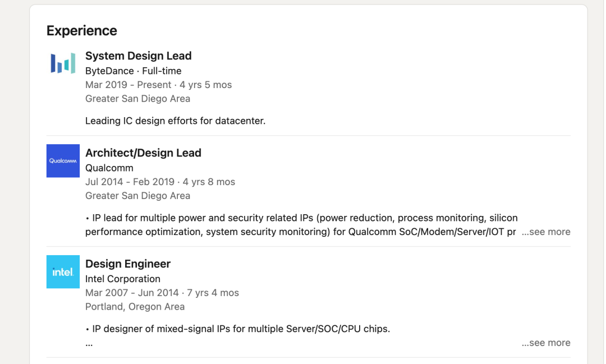Click the Experience section heading

coord(82,31)
